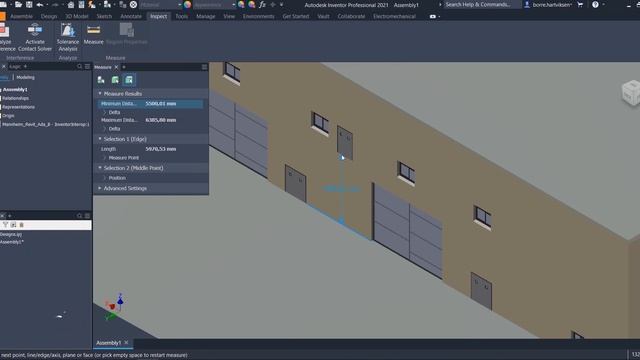
Task: Open the borre.hartviksen user account menu
Action: 548,5
